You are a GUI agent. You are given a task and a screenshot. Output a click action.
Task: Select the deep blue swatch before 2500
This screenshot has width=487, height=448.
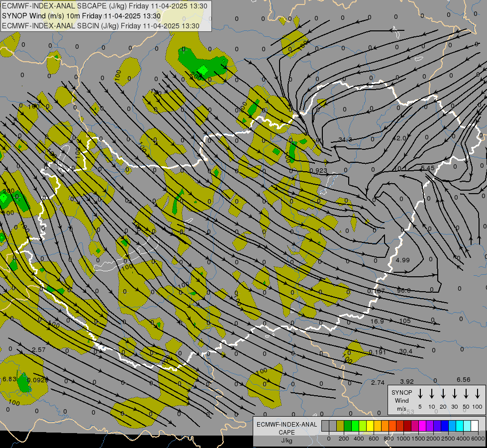444,426
